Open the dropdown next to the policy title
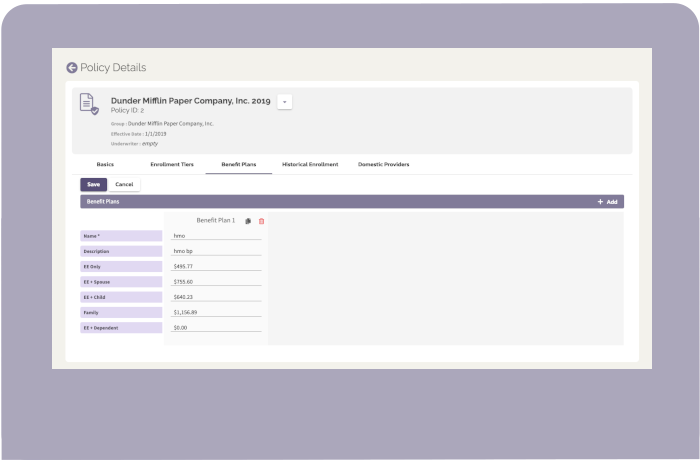This screenshot has width=700, height=460. pyautogui.click(x=284, y=102)
